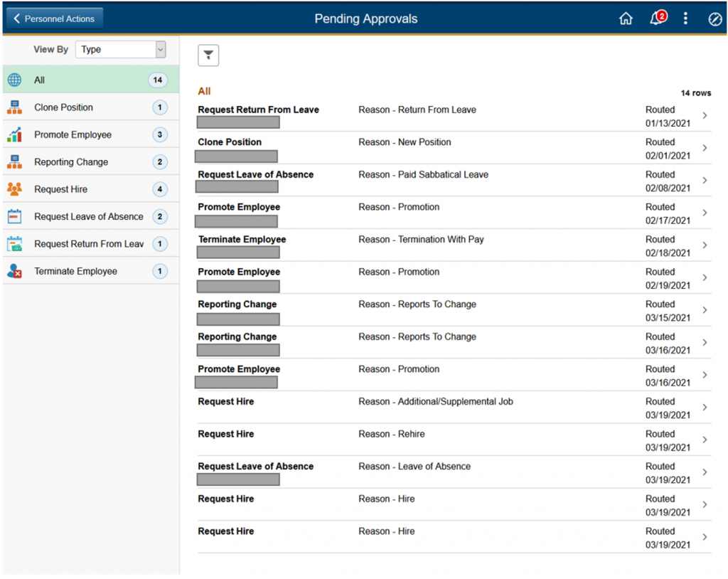Select Request Return From Leav category
This screenshot has width=728, height=579.
coord(91,244)
